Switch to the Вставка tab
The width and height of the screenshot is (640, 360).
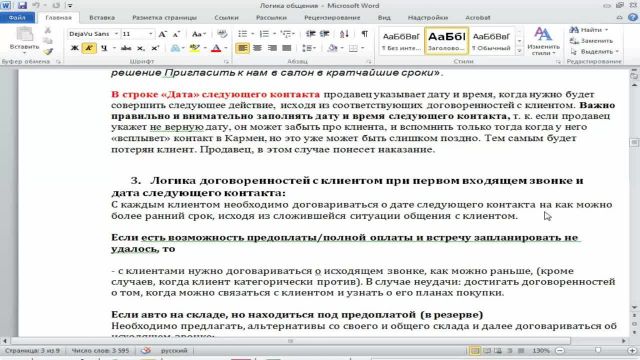102,18
